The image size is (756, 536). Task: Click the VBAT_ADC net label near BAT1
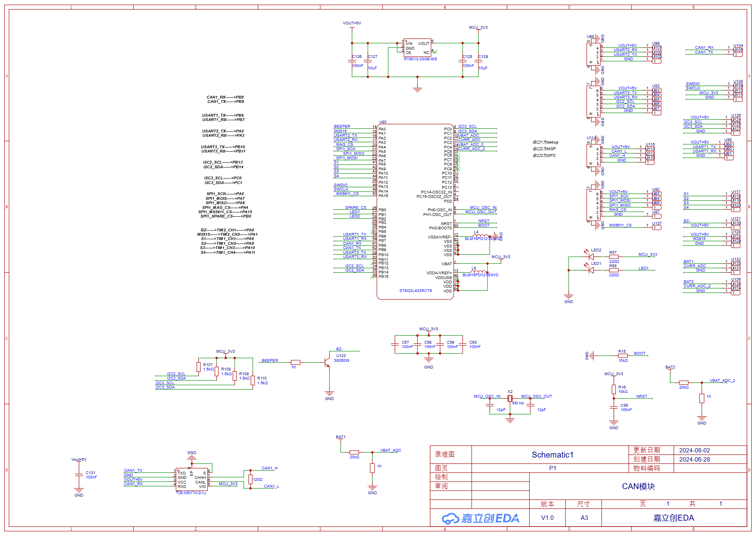[390, 450]
